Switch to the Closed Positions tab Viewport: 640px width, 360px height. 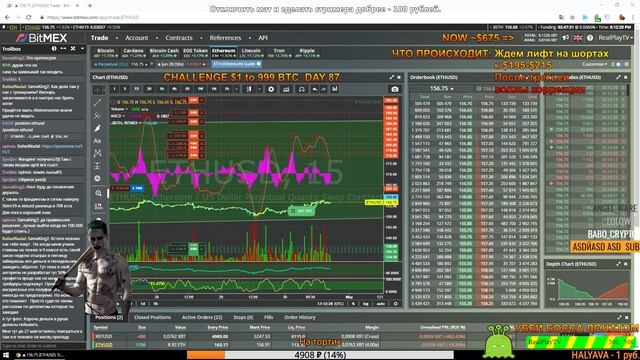[x=152, y=317]
